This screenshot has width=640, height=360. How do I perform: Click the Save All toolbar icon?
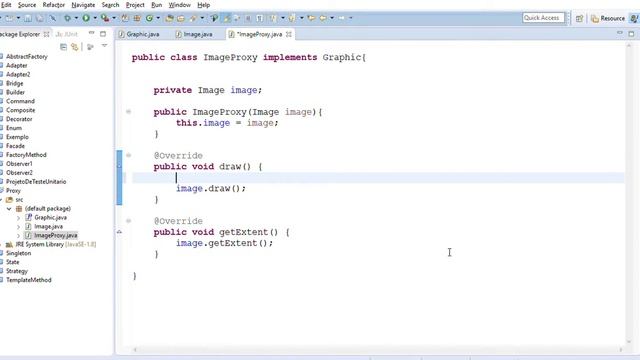pos(40,18)
